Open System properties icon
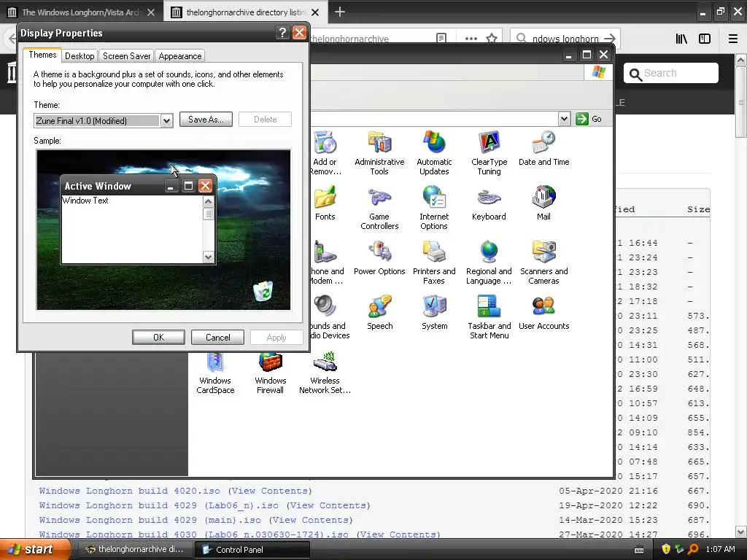 [x=435, y=313]
